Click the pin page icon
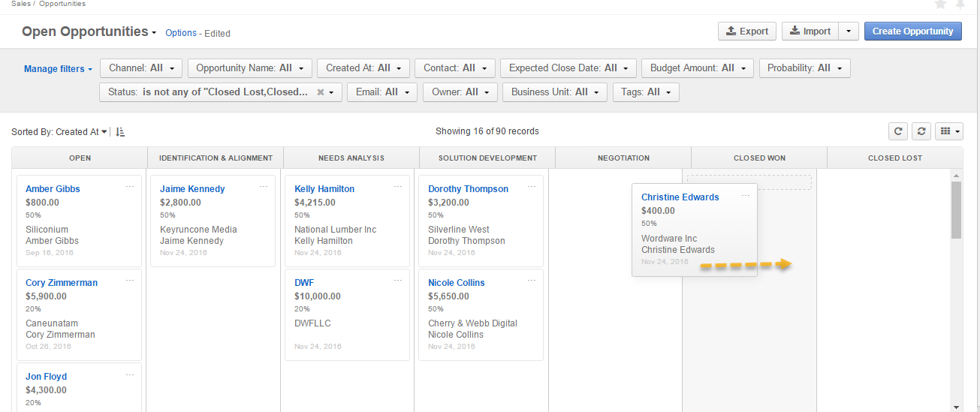980x412 pixels. [x=960, y=4]
